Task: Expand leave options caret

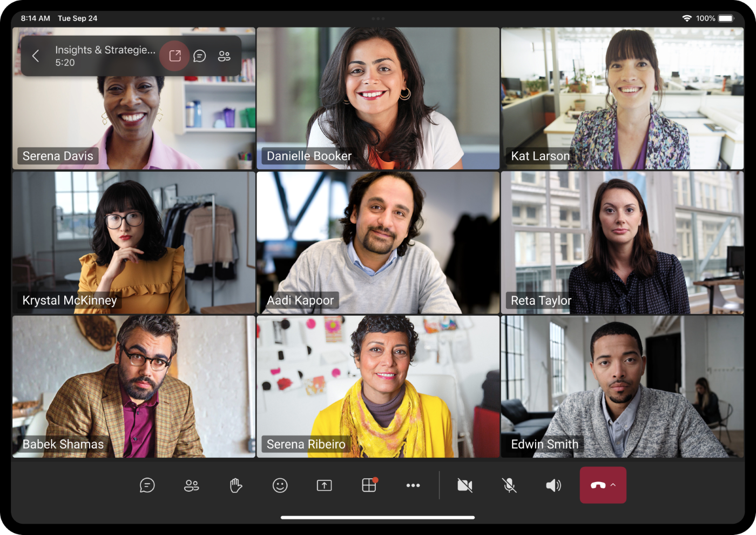Action: click(613, 485)
